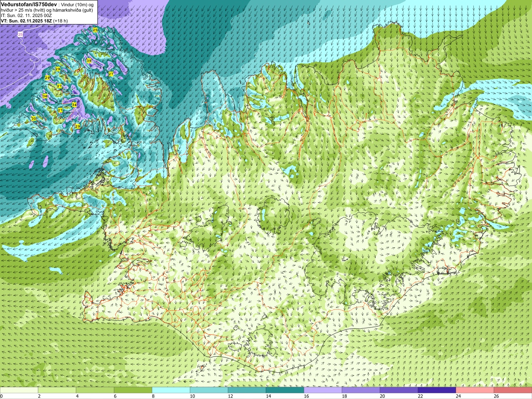
Task: Click the yellow "25" peak gust marker
Action: tap(95, 30)
